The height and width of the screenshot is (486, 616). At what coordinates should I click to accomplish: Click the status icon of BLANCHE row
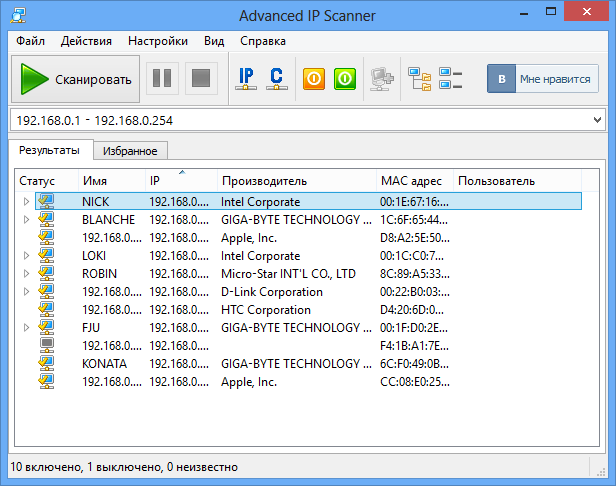[x=46, y=219]
